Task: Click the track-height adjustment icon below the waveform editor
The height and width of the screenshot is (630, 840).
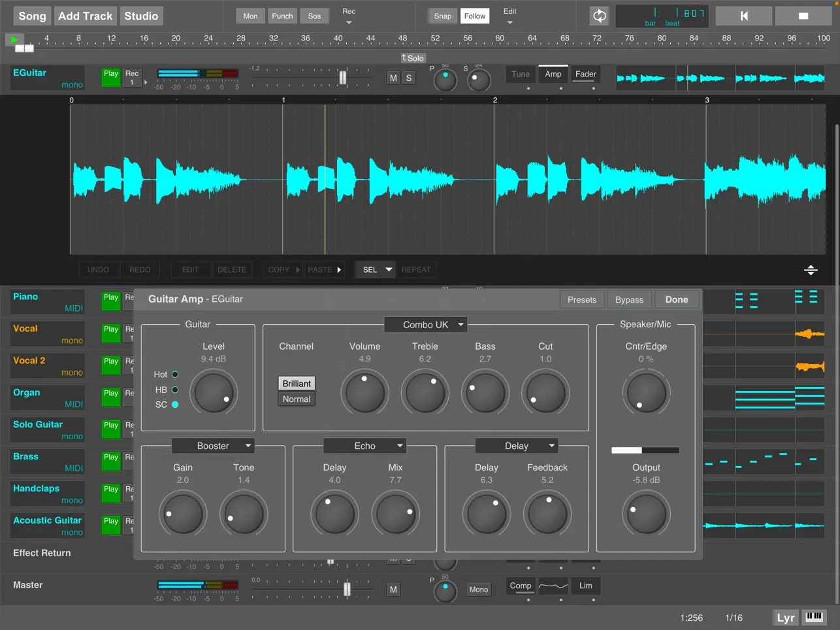Action: pos(810,269)
